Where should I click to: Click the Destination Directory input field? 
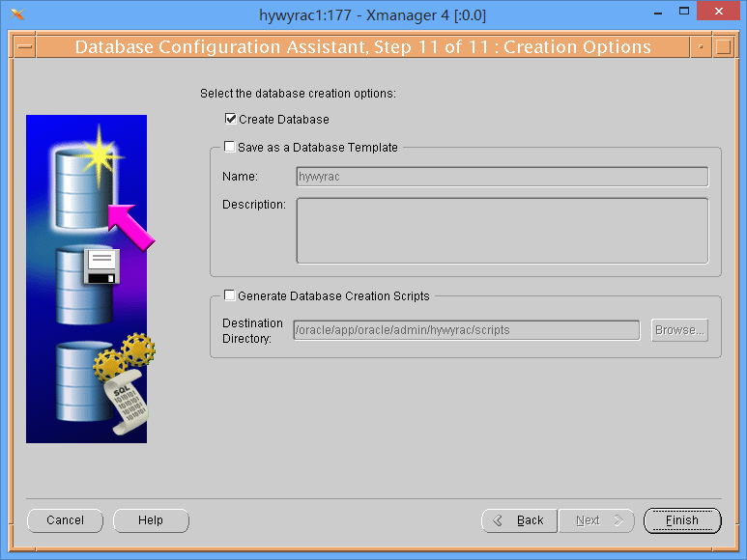(467, 330)
